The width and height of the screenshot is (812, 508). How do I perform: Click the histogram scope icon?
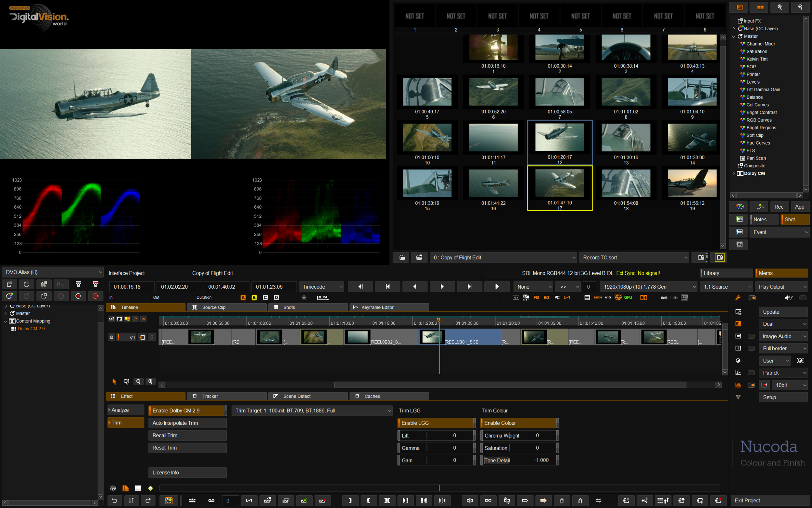pos(738,385)
